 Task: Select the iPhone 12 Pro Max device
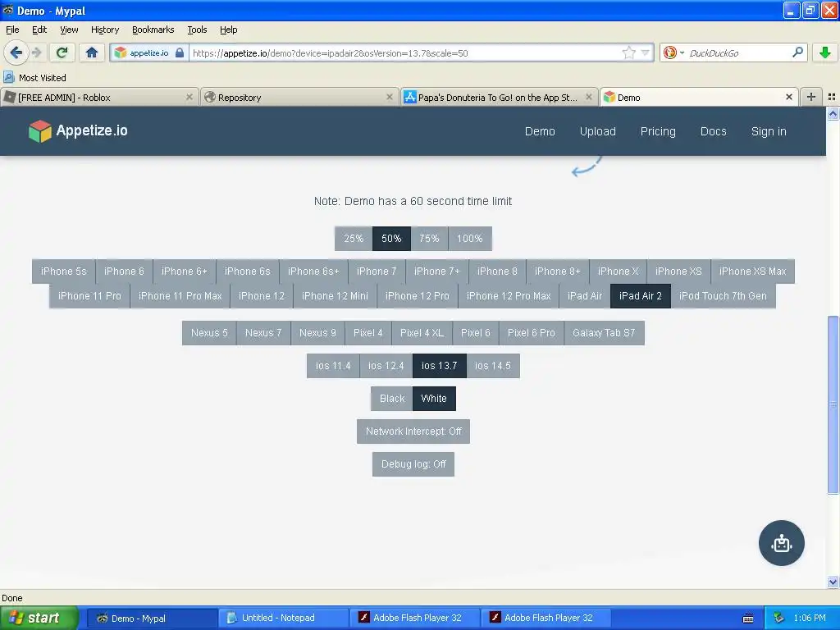coord(509,295)
